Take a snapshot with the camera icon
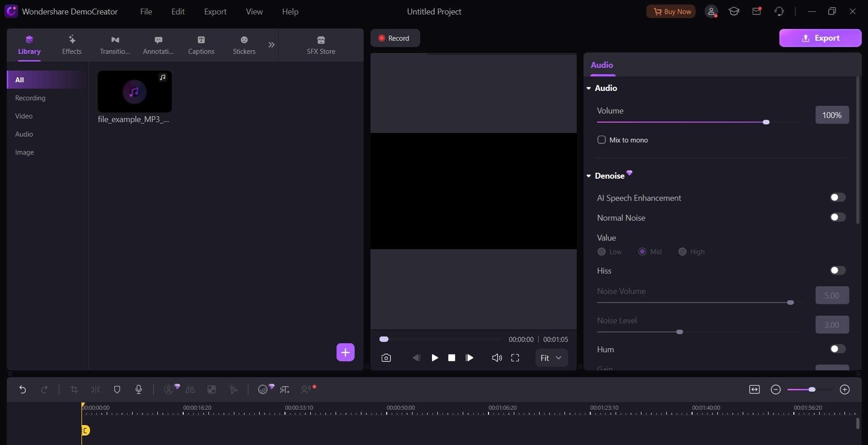Screen dimensions: 868x445 click(386, 358)
